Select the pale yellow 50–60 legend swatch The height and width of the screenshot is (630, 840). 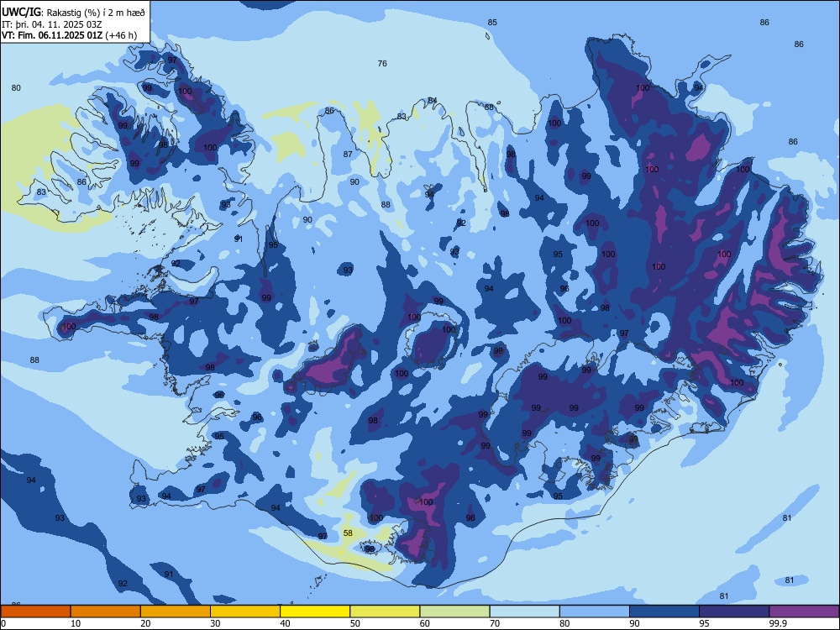[x=385, y=612]
